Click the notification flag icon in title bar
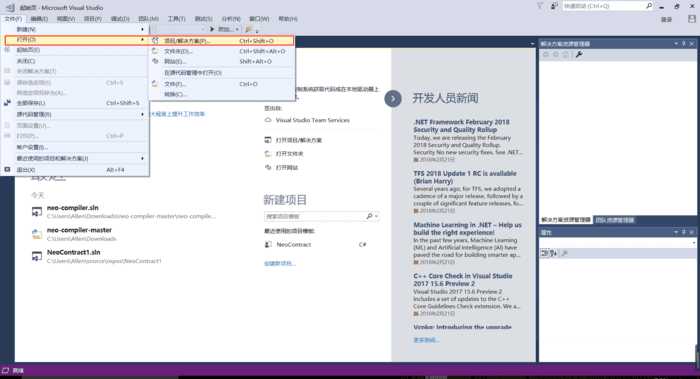 click(x=540, y=6)
